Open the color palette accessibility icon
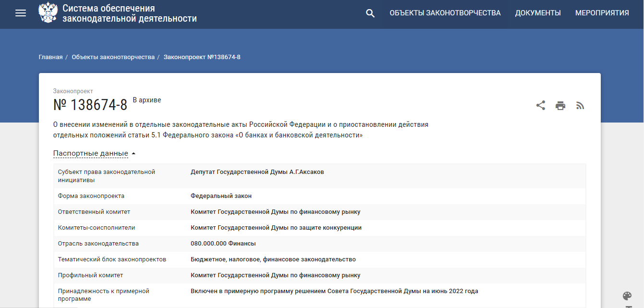Image resolution: width=644 pixels, height=308 pixels. click(627, 296)
